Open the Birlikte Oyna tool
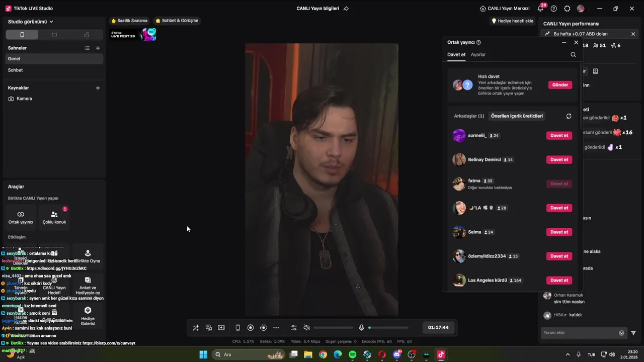The width and height of the screenshot is (644, 362). pos(88,256)
